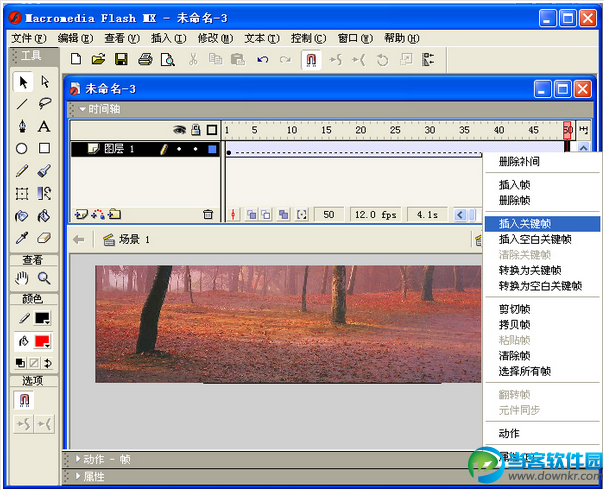The width and height of the screenshot is (604, 490).
Task: Select the Pen tool
Action: click(x=22, y=126)
